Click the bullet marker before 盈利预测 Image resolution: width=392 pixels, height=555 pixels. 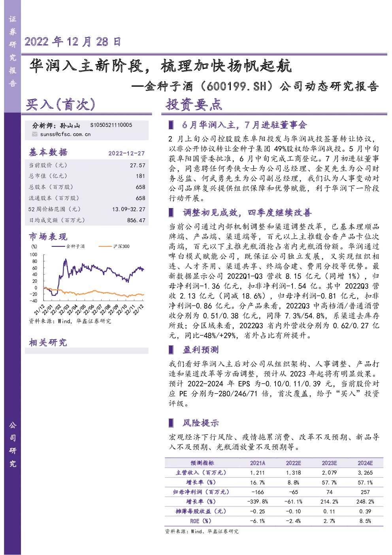171,350
